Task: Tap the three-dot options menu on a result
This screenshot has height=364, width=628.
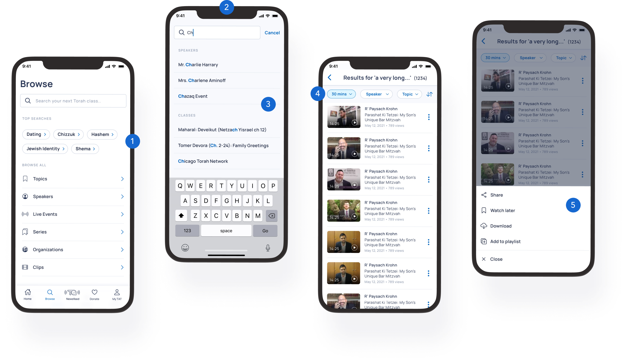Action: click(429, 117)
